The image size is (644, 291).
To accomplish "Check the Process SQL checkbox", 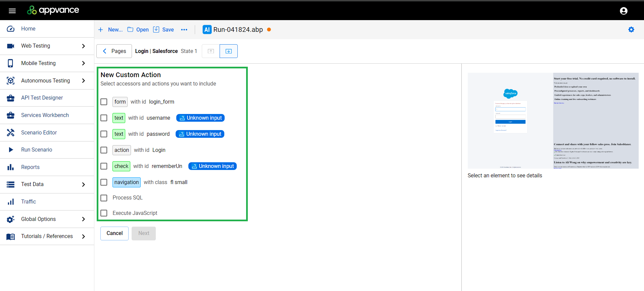I will pyautogui.click(x=104, y=198).
